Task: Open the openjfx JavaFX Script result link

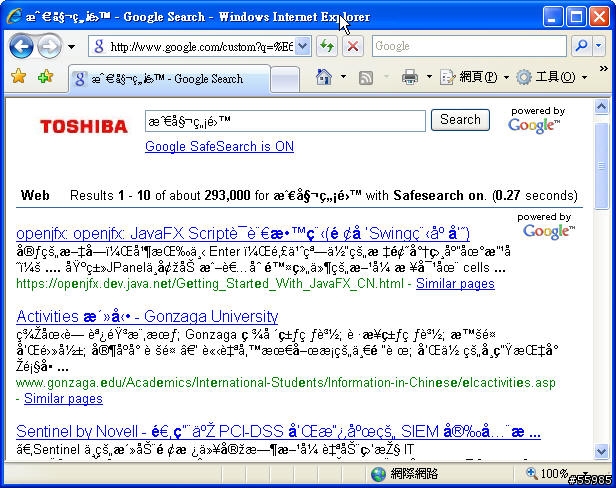Action: coord(243,234)
